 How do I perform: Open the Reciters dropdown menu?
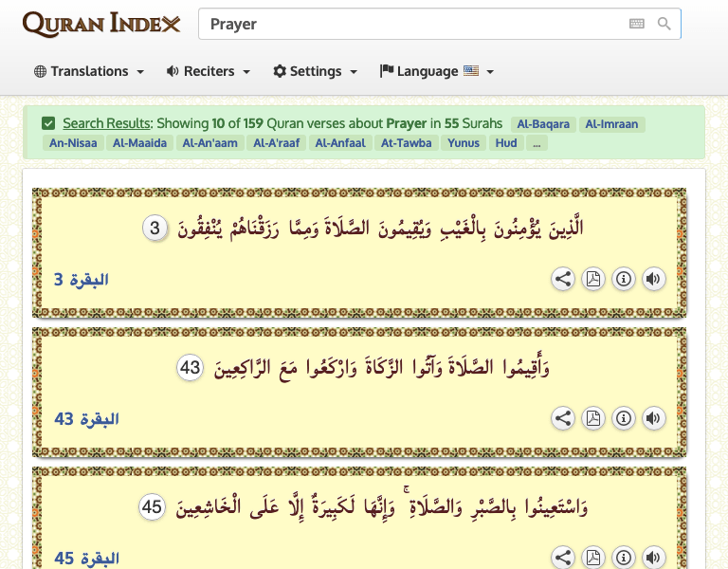[209, 71]
